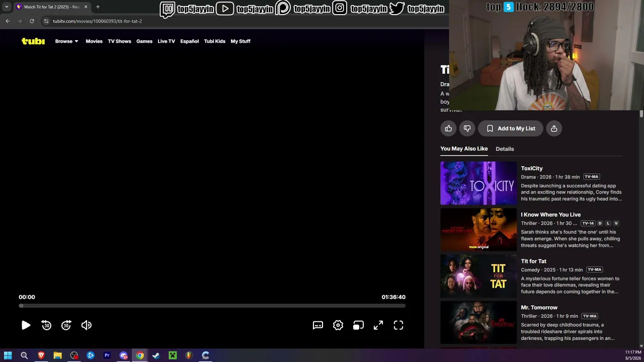Screen dimensions: 644x362
Task: Toggle closed captions in the player
Action: [x=318, y=325]
